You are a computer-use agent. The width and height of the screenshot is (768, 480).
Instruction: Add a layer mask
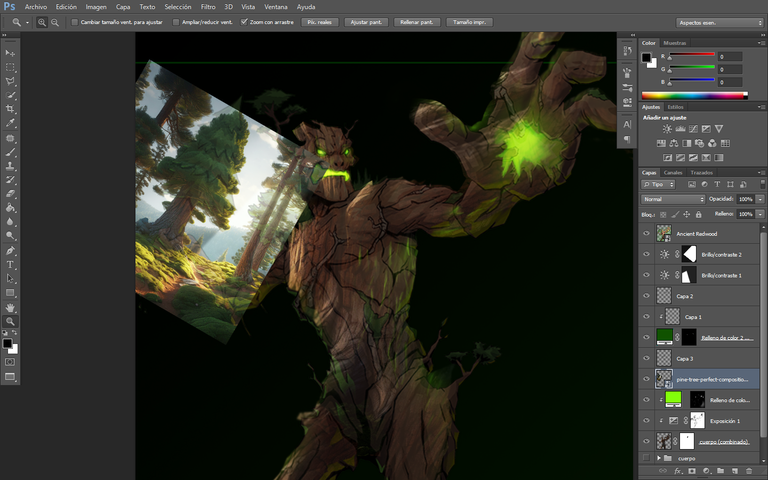point(692,471)
